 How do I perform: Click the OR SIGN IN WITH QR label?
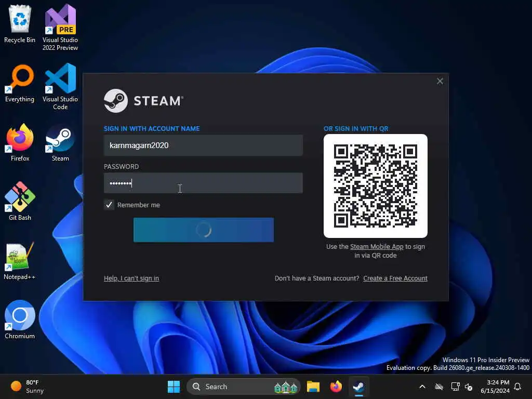(x=356, y=129)
